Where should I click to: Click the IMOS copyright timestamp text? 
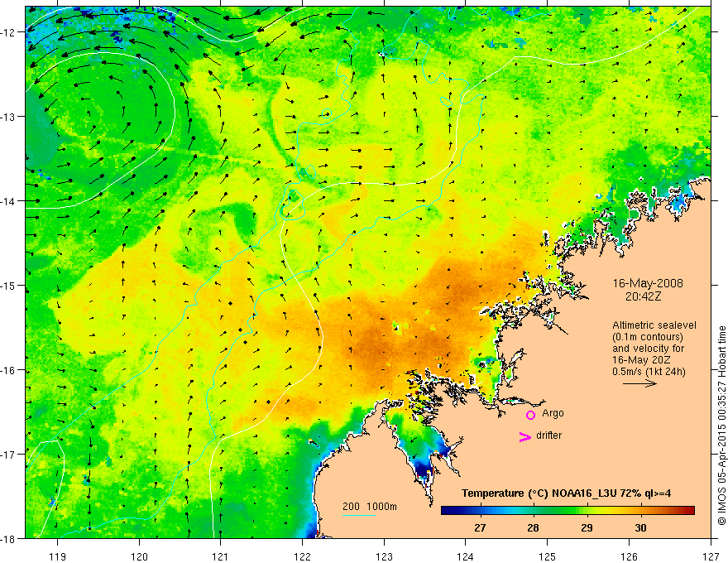(x=721, y=425)
